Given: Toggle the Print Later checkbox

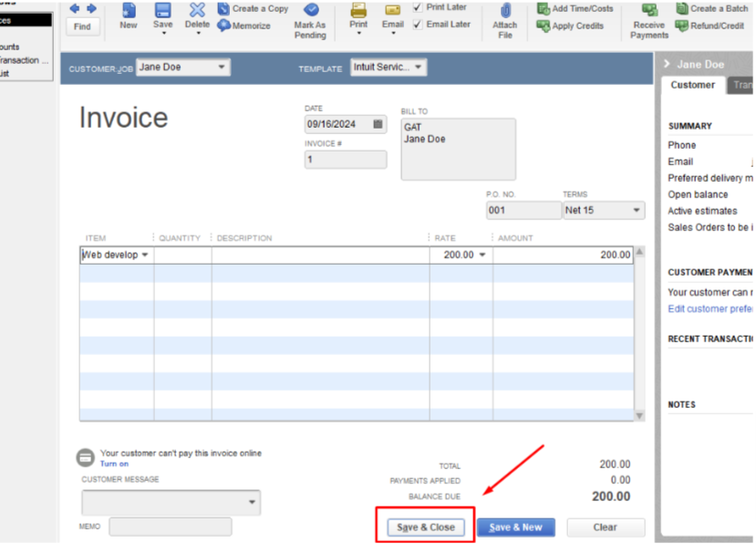Looking at the screenshot, I should tap(418, 7).
